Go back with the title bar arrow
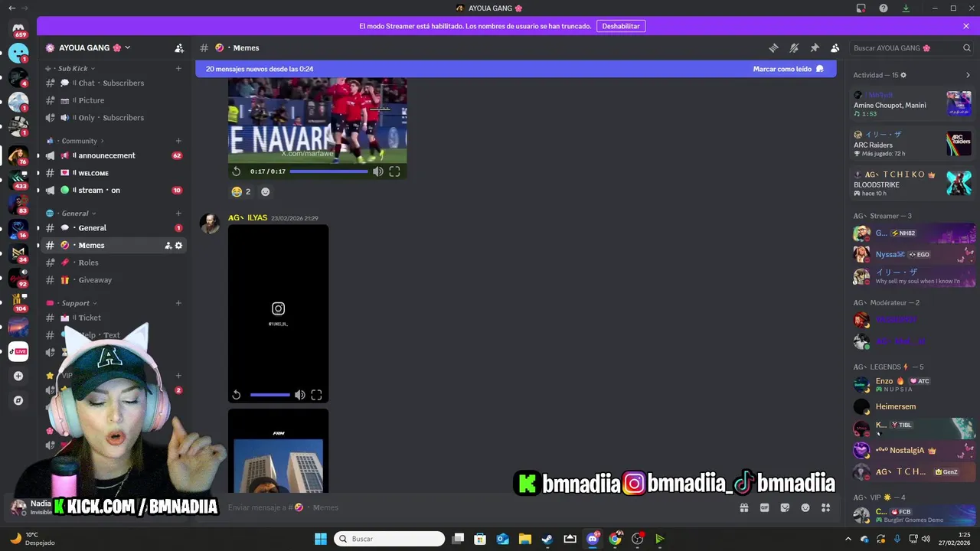Image resolution: width=980 pixels, height=551 pixels. tap(11, 8)
